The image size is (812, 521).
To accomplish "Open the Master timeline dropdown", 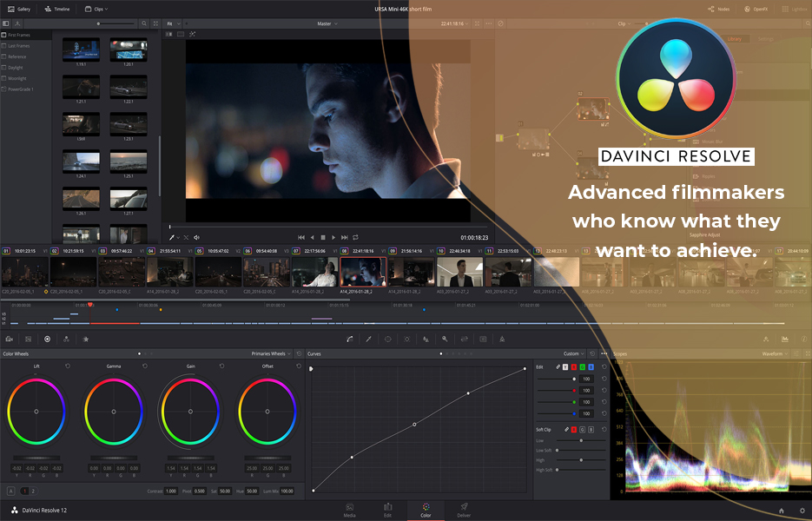I will pos(327,23).
